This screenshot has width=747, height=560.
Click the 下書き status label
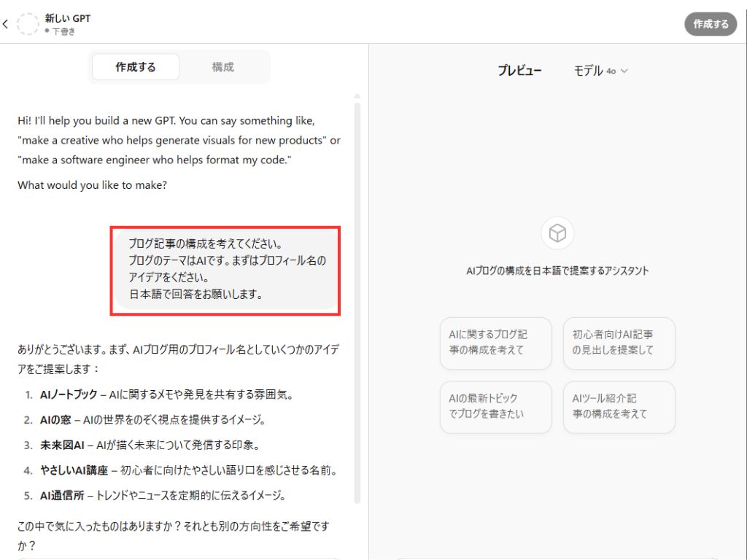pos(64,31)
